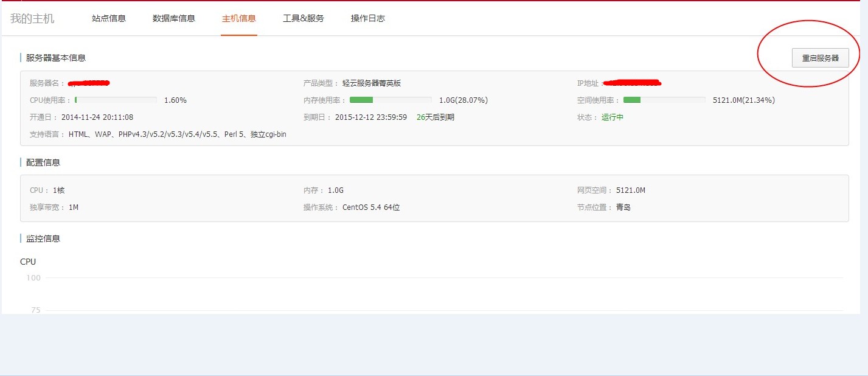Select the 主机信息 tab
868x376 pixels.
[239, 18]
